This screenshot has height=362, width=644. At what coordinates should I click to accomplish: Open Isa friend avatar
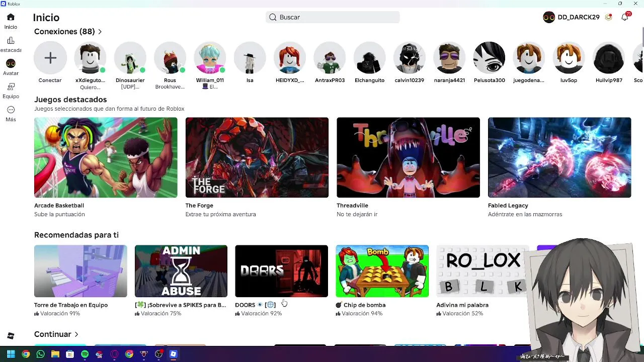[250, 58]
